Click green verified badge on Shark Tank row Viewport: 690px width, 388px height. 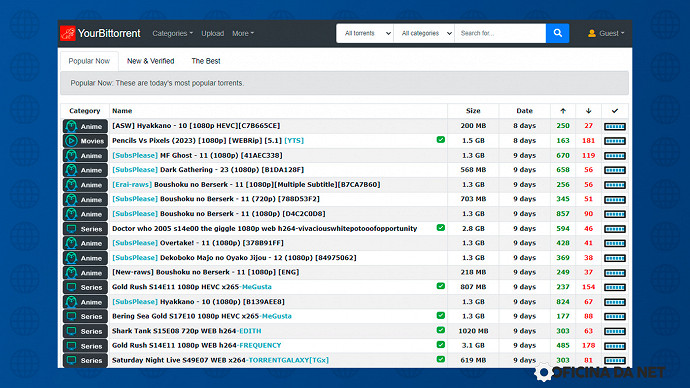tap(440, 330)
